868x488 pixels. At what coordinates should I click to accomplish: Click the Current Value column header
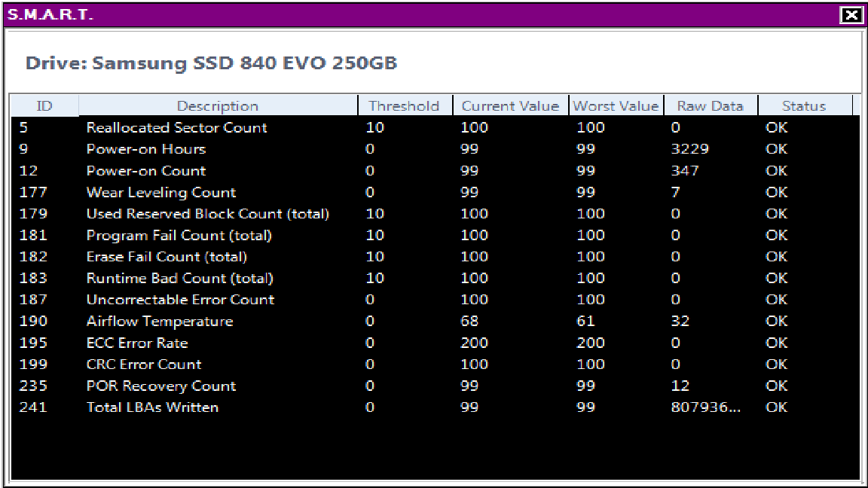click(x=510, y=105)
